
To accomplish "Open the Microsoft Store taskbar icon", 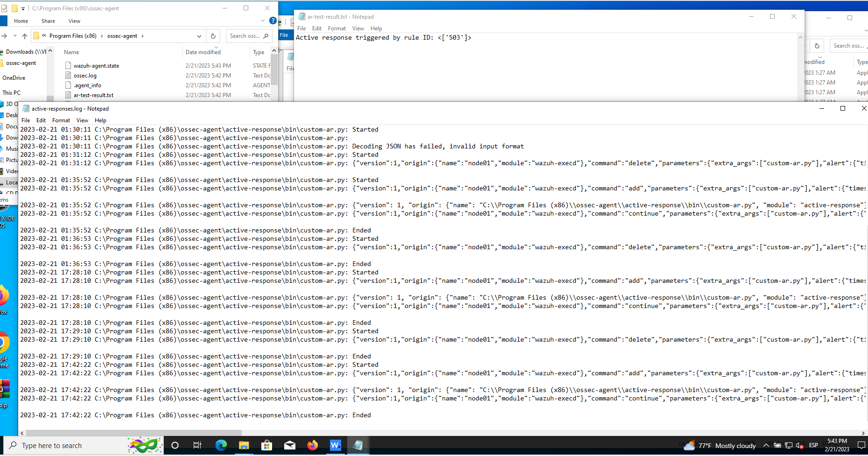I will click(266, 445).
